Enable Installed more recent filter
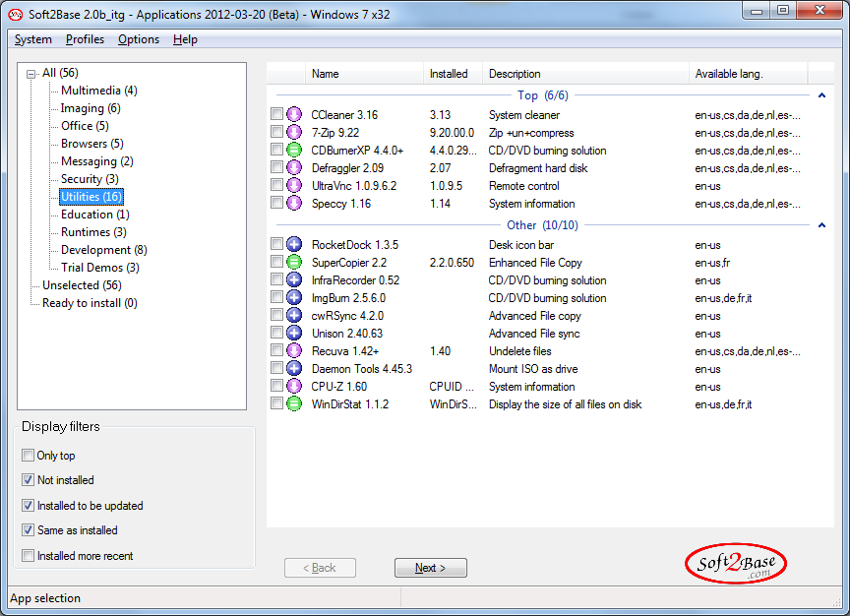 point(28,555)
